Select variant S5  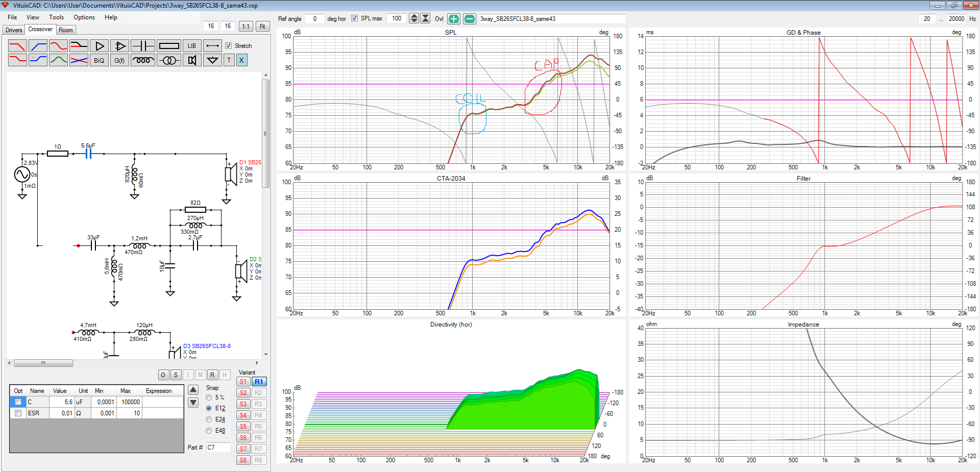point(243,427)
